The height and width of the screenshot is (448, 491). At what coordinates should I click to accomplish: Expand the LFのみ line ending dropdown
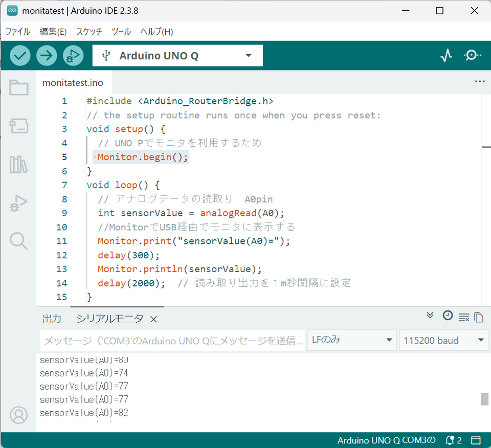coord(351,340)
